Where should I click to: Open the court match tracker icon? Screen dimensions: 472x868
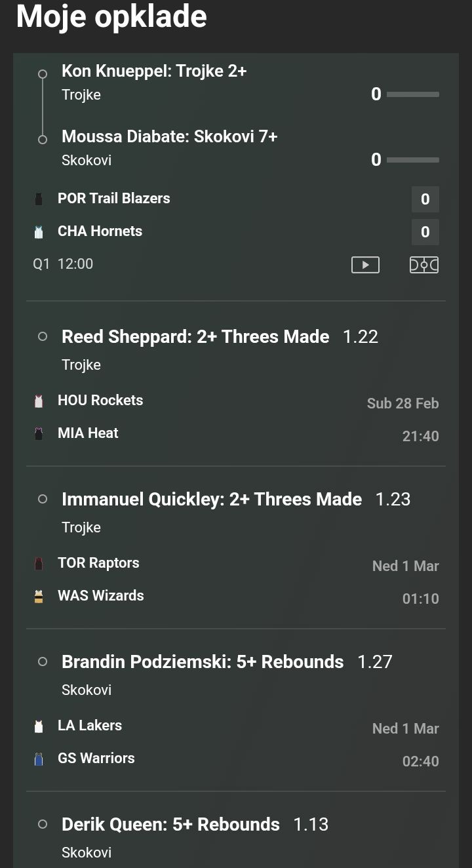click(424, 265)
